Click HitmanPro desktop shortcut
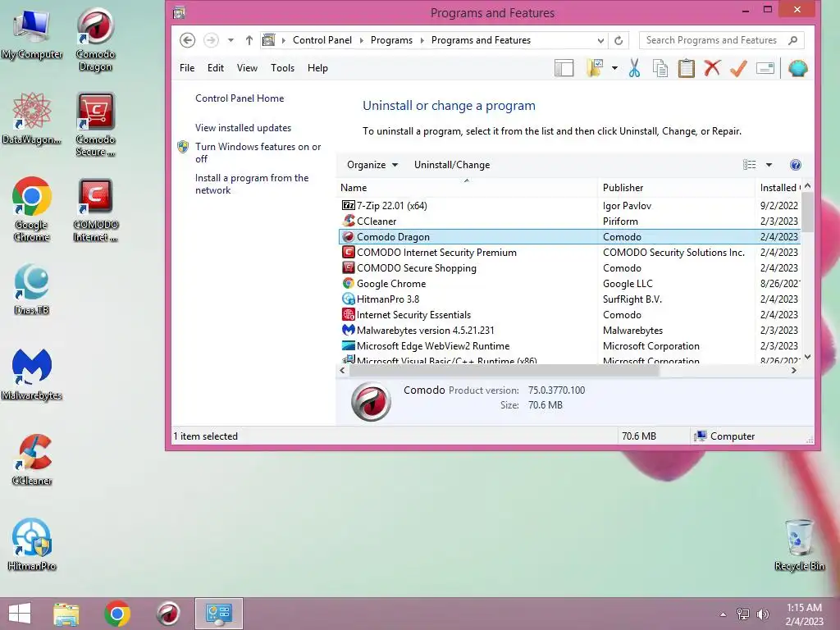The height and width of the screenshot is (630, 840). coord(32,545)
